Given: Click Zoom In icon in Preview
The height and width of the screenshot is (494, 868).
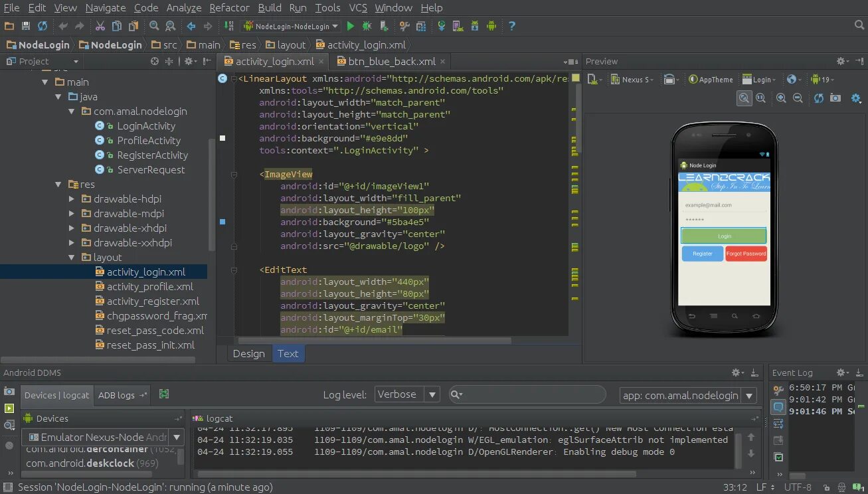Looking at the screenshot, I should [x=781, y=98].
